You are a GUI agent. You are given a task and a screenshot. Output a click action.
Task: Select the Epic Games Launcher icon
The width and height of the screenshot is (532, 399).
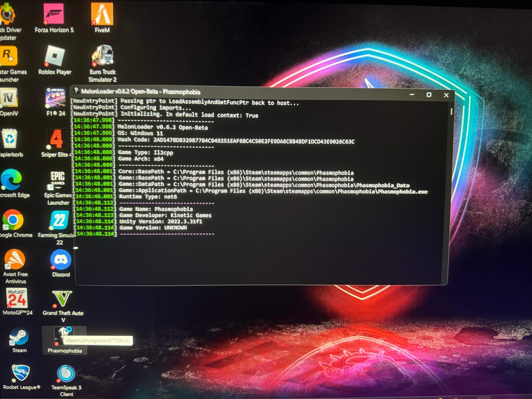(58, 188)
